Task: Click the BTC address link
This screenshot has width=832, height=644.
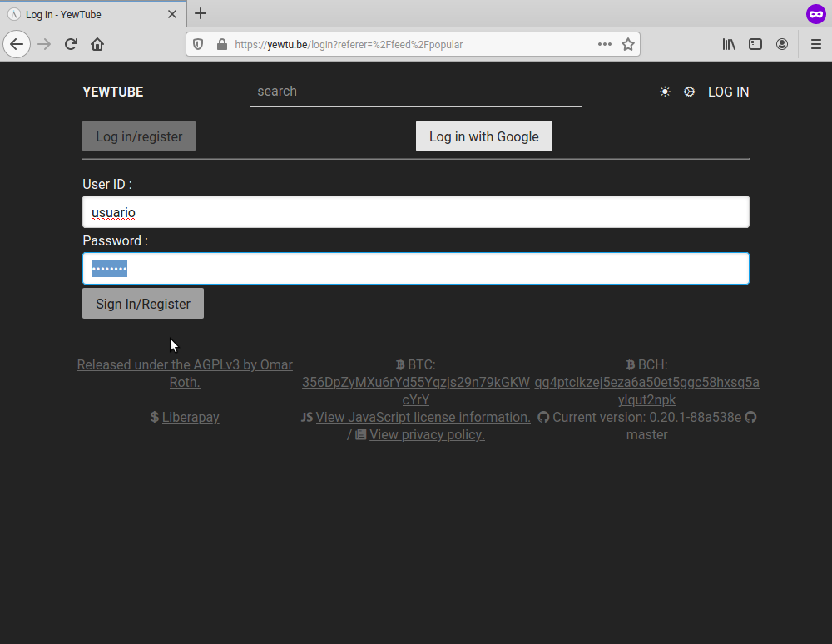Action: pyautogui.click(x=416, y=391)
